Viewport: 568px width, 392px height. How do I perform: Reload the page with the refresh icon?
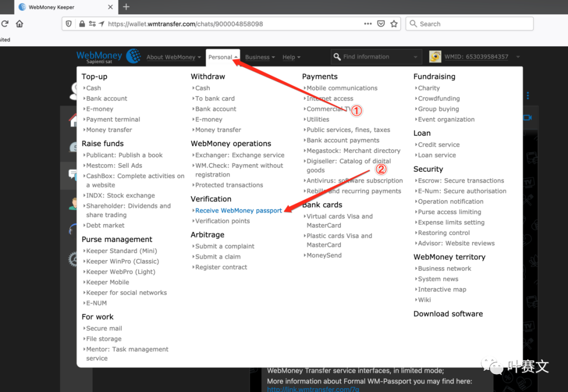click(x=5, y=24)
